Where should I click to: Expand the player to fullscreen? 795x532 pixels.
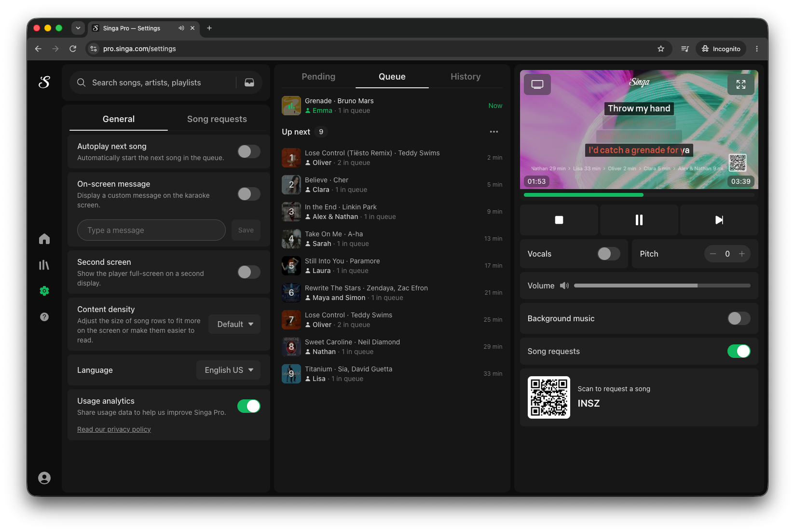click(741, 84)
